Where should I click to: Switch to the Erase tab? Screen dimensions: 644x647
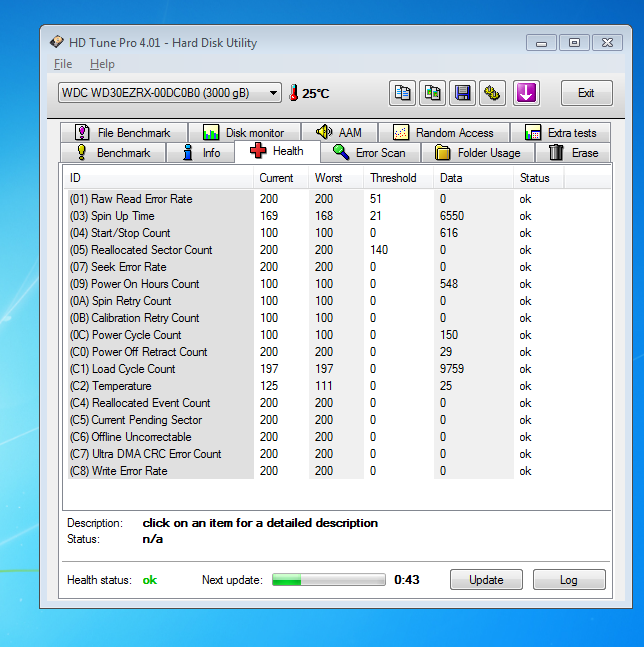573,153
